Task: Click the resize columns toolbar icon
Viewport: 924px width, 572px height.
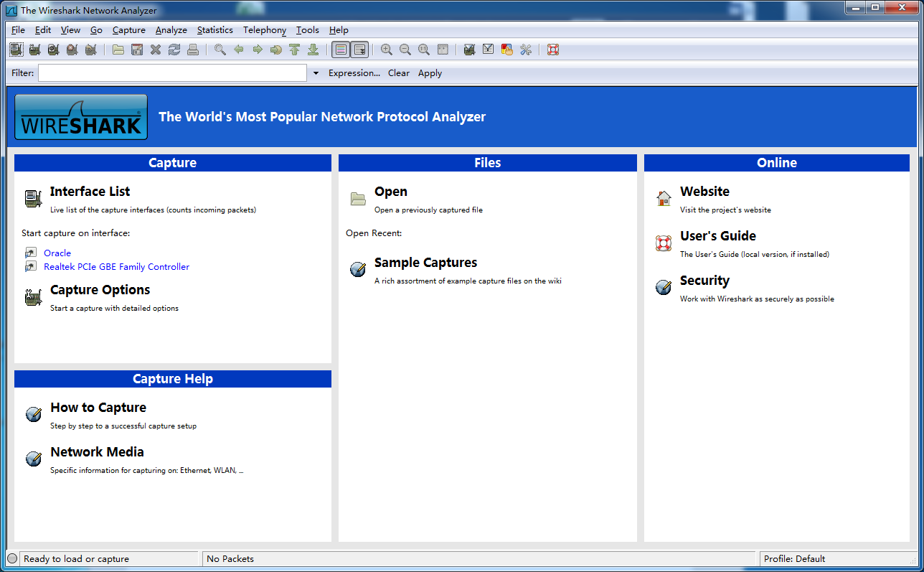Action: tap(443, 50)
